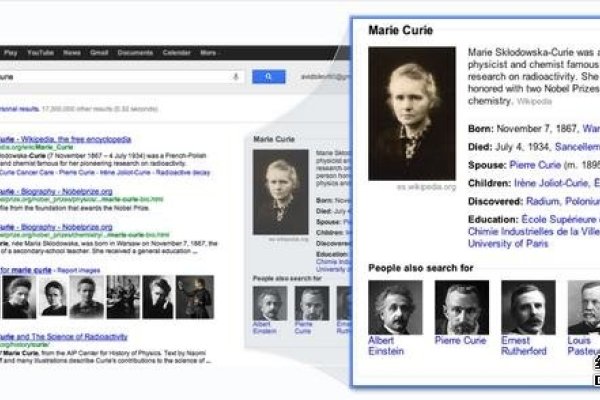Open News in the black bar
Screen dimensions: 600x400
[72, 53]
